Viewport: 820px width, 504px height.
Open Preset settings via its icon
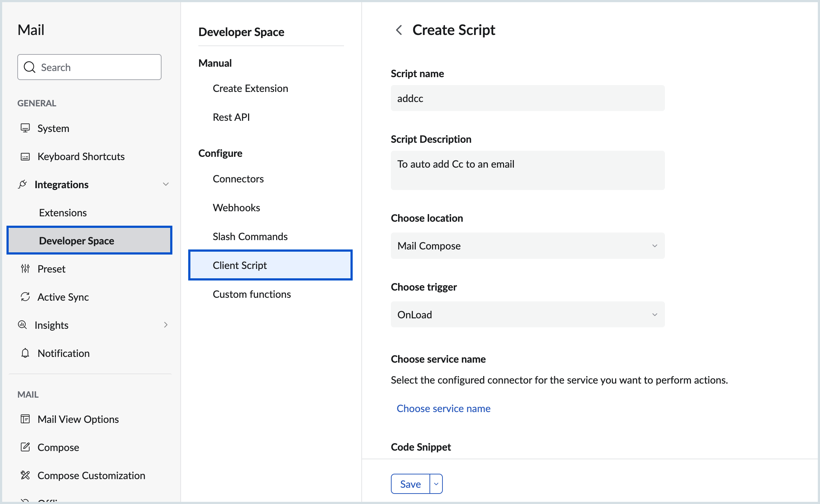25,269
